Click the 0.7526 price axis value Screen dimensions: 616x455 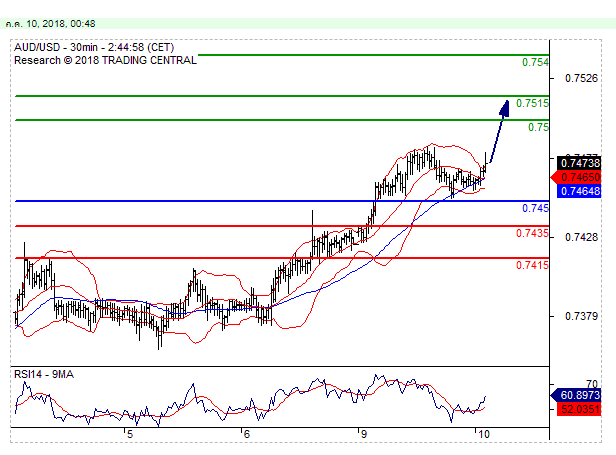581,78
